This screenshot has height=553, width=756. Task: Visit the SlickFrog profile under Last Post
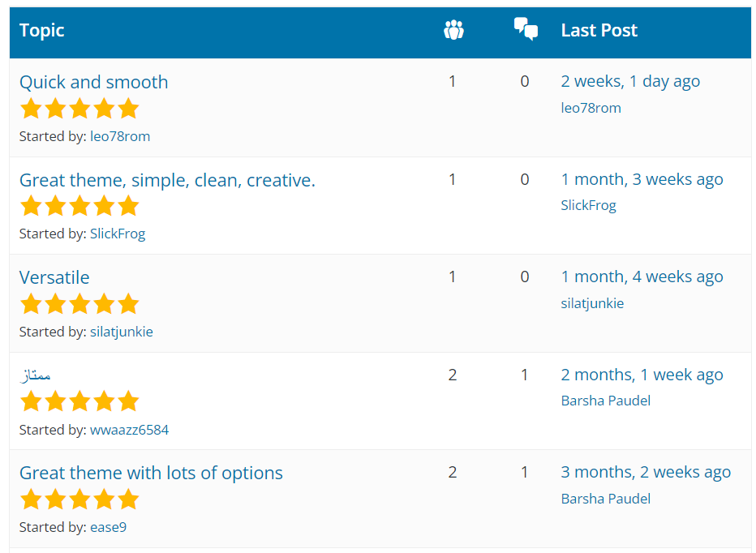coord(588,205)
